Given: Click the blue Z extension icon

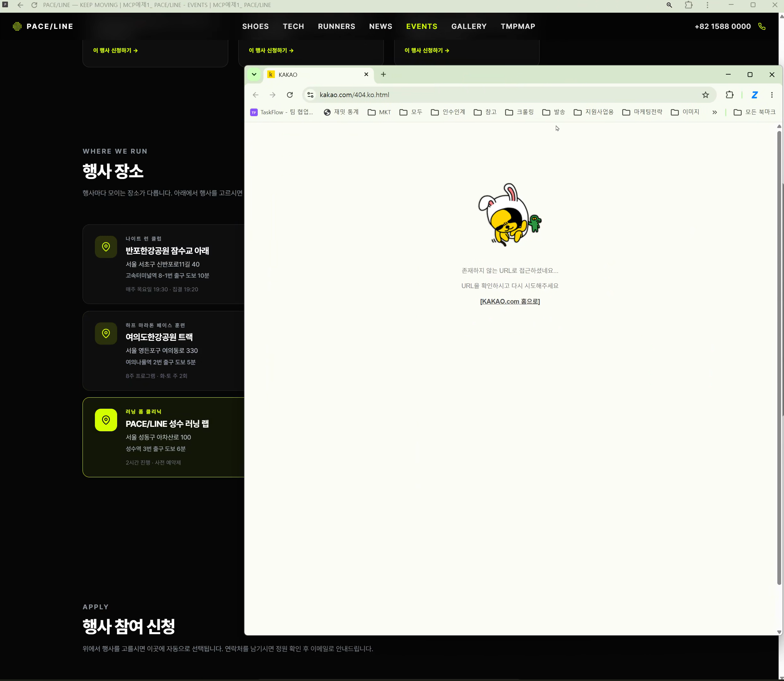Looking at the screenshot, I should [755, 95].
